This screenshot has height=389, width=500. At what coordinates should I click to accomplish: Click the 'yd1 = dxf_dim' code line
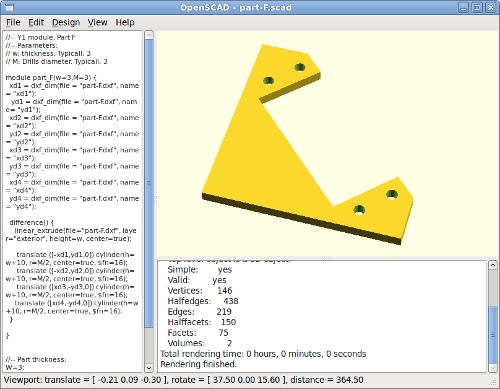[71, 105]
